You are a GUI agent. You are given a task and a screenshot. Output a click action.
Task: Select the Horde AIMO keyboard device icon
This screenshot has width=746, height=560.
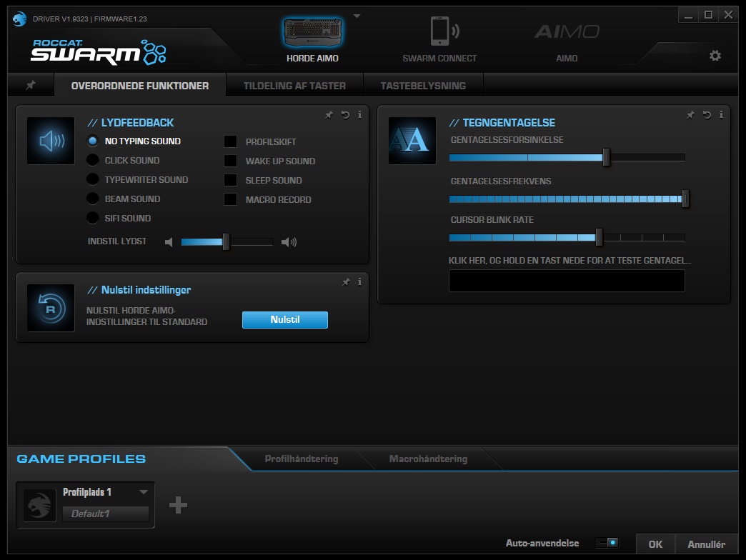click(312, 32)
